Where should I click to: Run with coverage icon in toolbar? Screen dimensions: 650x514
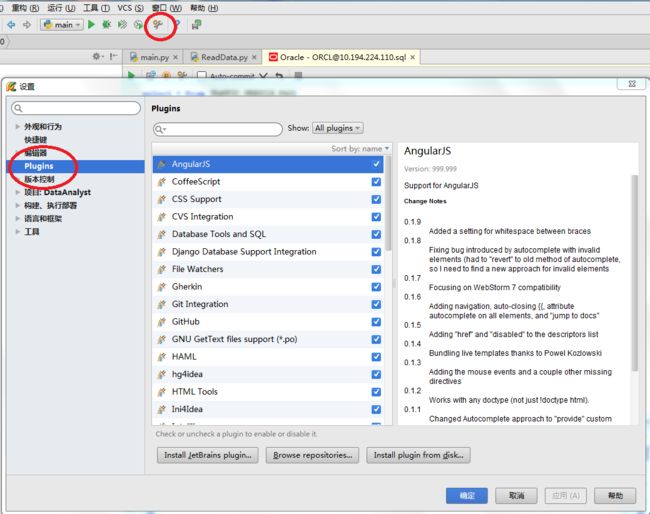(122, 25)
